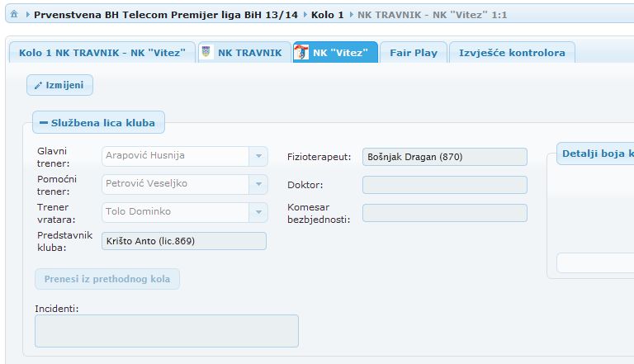
Task: Open the Fair Play tab
Action: point(414,53)
